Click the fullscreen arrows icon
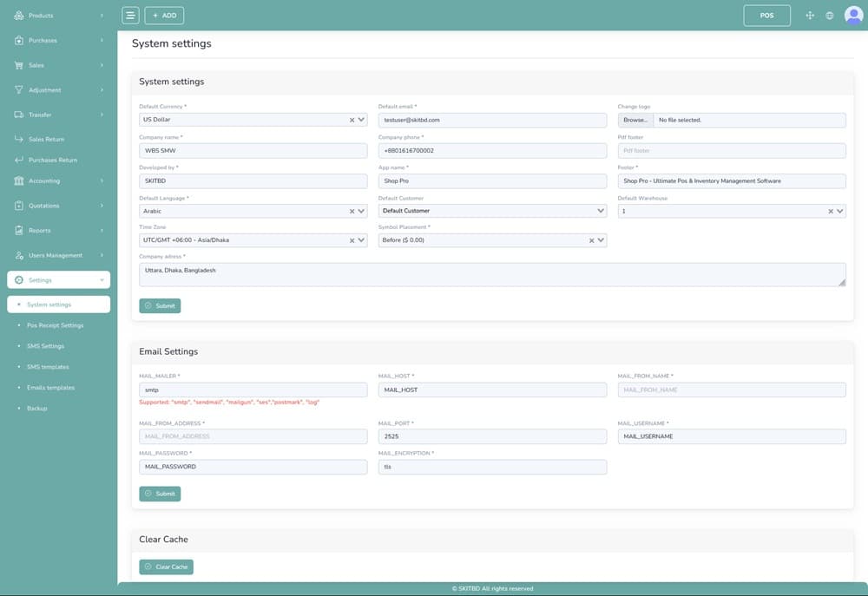This screenshot has width=868, height=596. [x=810, y=16]
